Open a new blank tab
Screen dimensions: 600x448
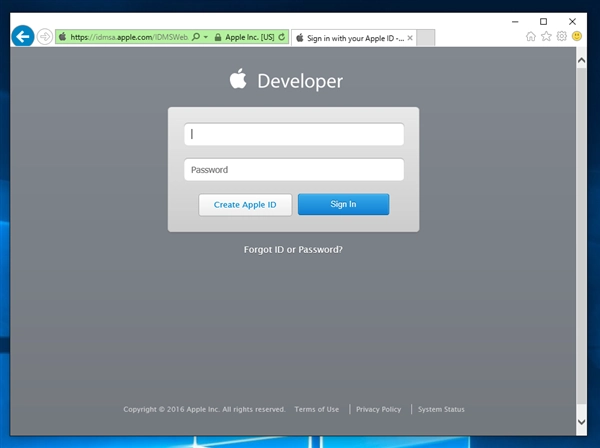coord(426,38)
